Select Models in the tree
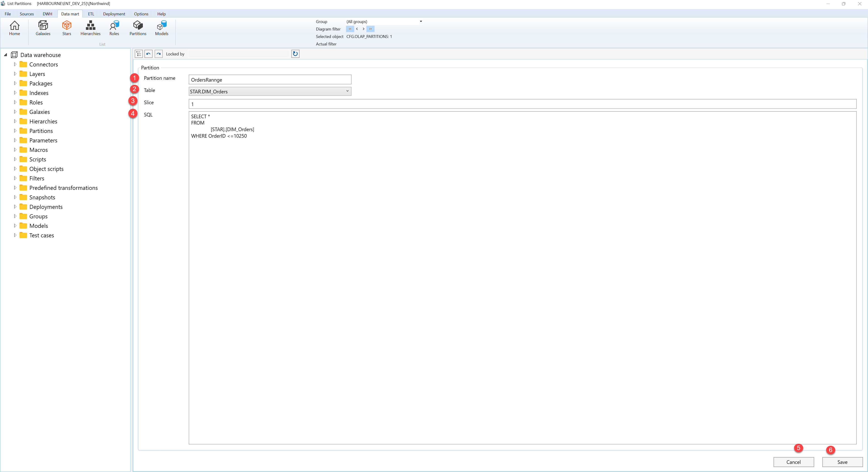Screen dimensions: 868x472 [39, 226]
